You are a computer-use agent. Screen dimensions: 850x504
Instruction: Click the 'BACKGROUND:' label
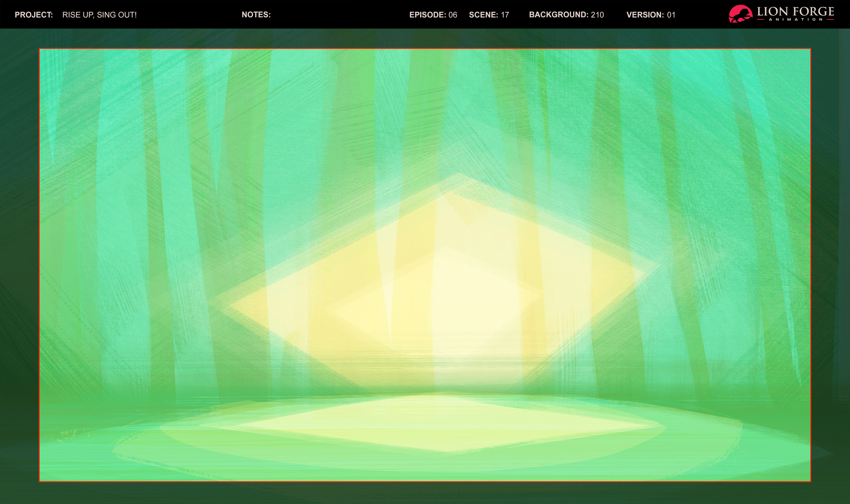pos(558,15)
